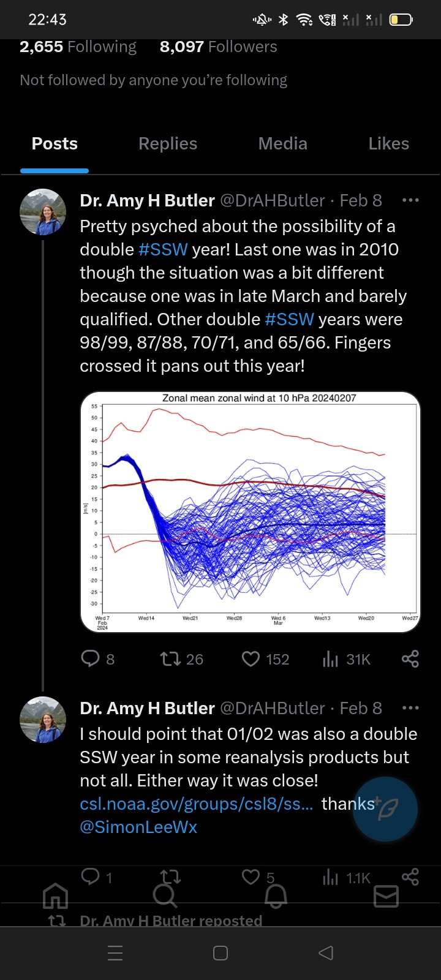Switch to the Replies tab

pos(167,143)
